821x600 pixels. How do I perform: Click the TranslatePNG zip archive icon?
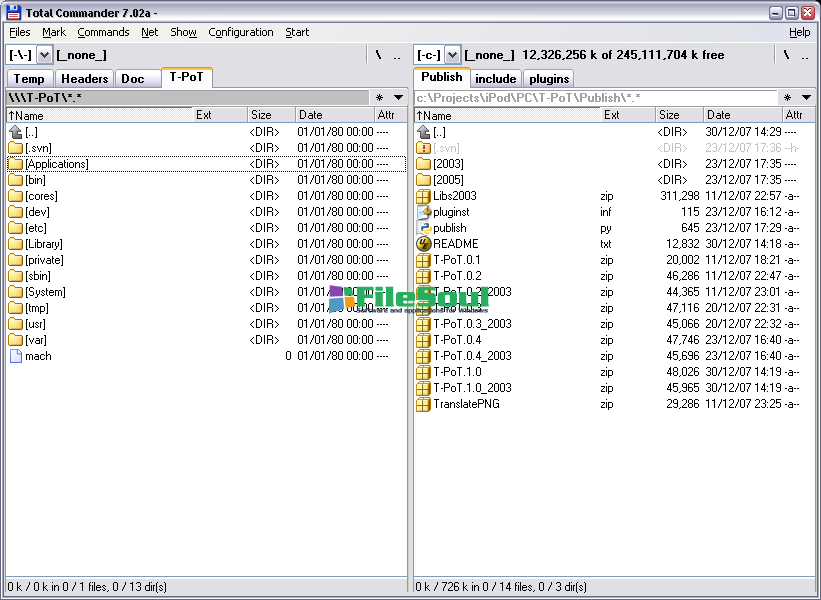(x=423, y=404)
